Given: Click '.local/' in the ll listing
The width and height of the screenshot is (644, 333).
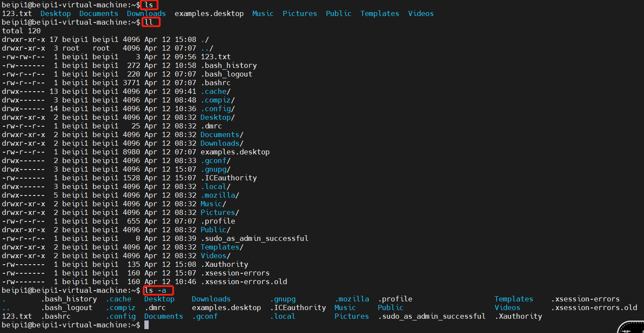Looking at the screenshot, I should click(216, 186).
